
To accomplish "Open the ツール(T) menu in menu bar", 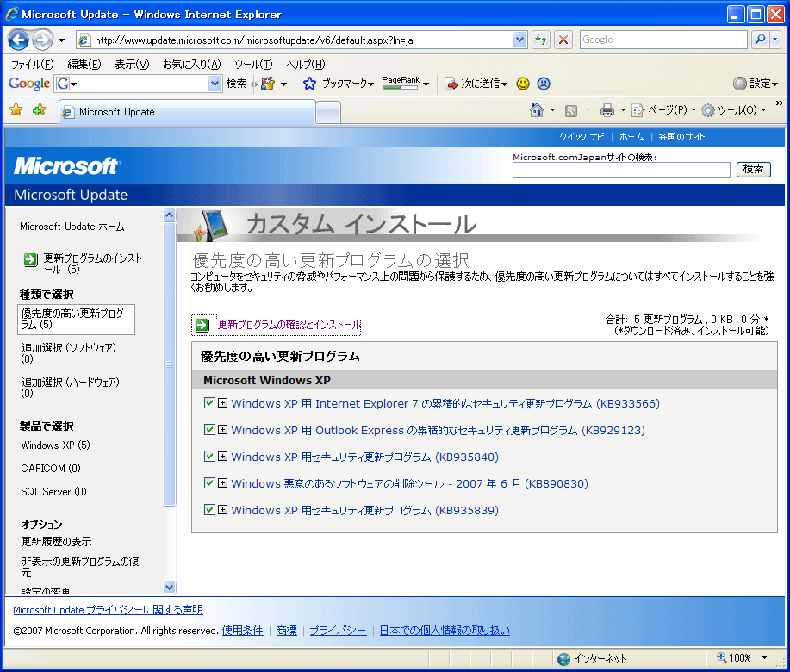I will point(253,65).
